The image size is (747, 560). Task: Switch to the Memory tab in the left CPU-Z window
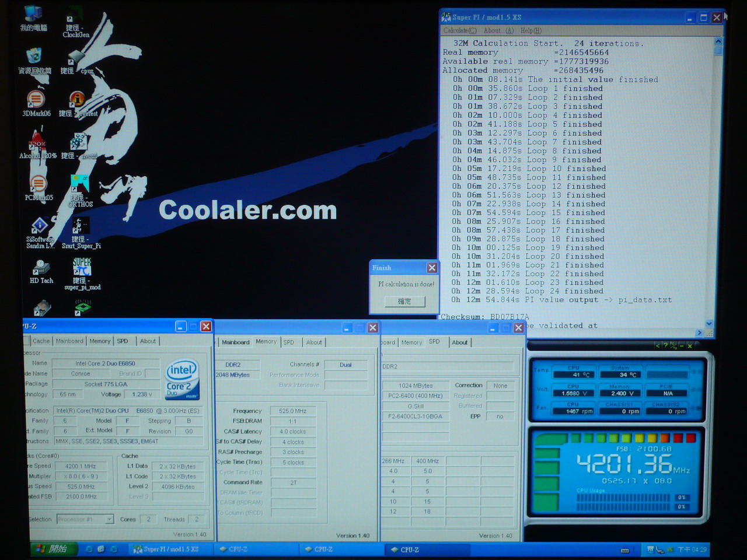click(x=100, y=341)
